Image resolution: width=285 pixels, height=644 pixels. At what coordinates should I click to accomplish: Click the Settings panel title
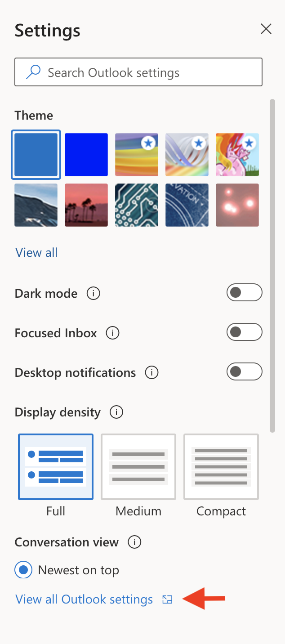tap(48, 31)
